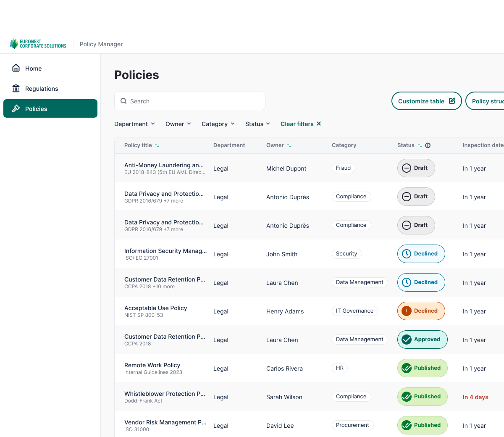Sort by Policy title arrows icon
The width and height of the screenshot is (504, 437).
point(157,145)
